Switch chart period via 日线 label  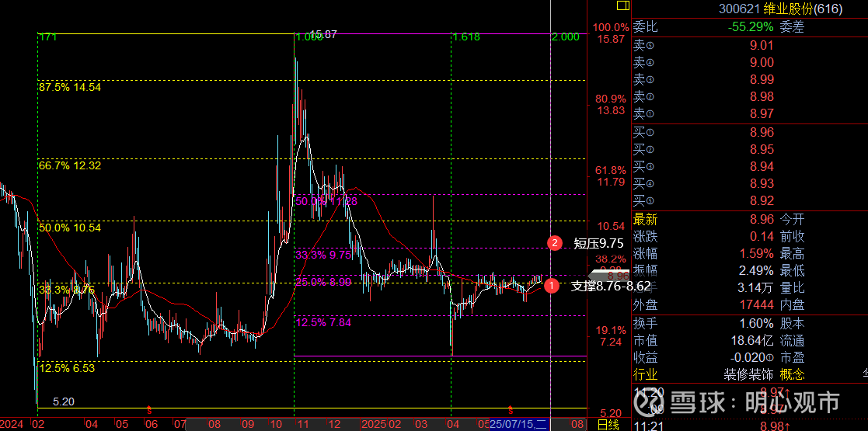pyautogui.click(x=608, y=424)
